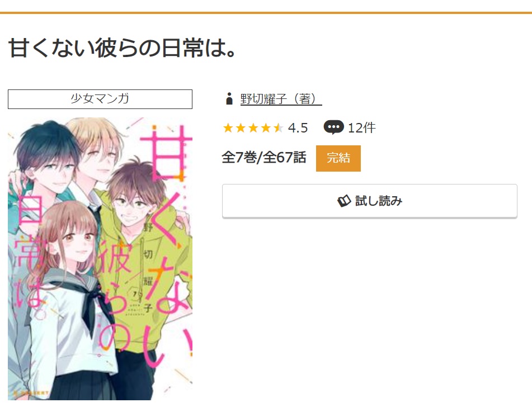Select the second rating star
Image resolution: width=532 pixels, height=412 pixels.
(241, 128)
